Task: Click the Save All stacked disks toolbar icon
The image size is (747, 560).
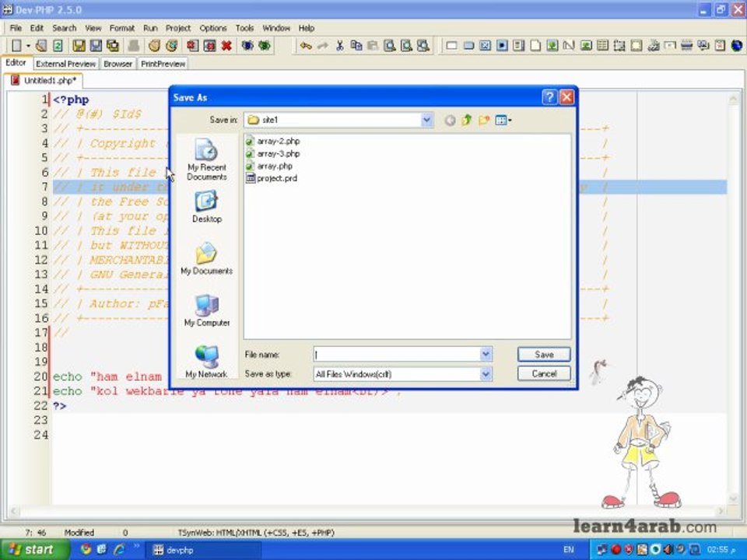Action: 113,46
